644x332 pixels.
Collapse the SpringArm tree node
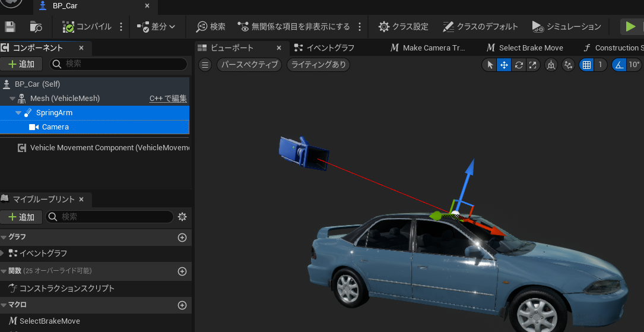[x=18, y=113]
